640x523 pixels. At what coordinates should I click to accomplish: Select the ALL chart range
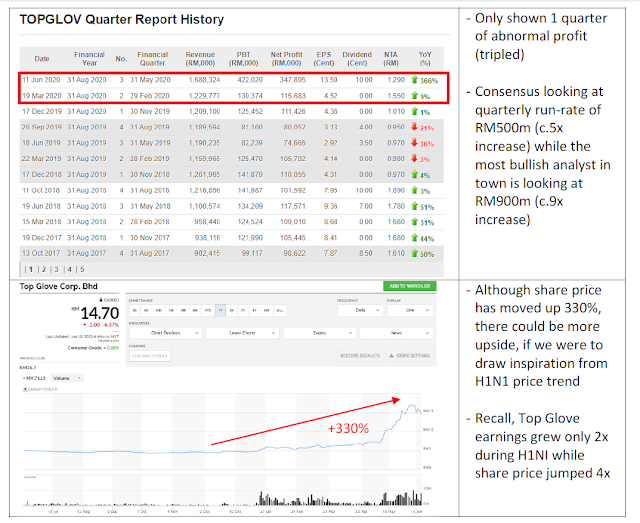pyautogui.click(x=280, y=310)
